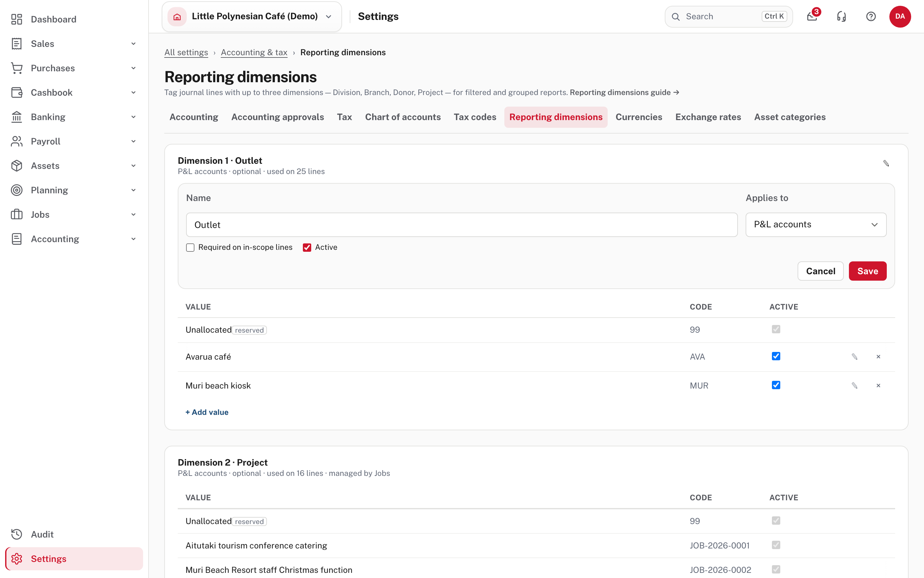This screenshot has width=924, height=578.
Task: Switch to the Tax codes tab
Action: (x=475, y=117)
